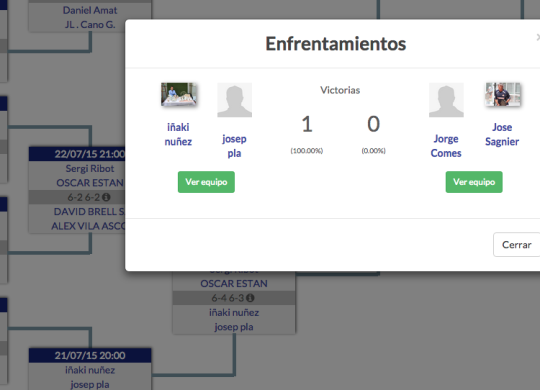Viewport: 540px width, 390px height.
Task: Open Jorge Comes player link
Action: [x=446, y=146]
